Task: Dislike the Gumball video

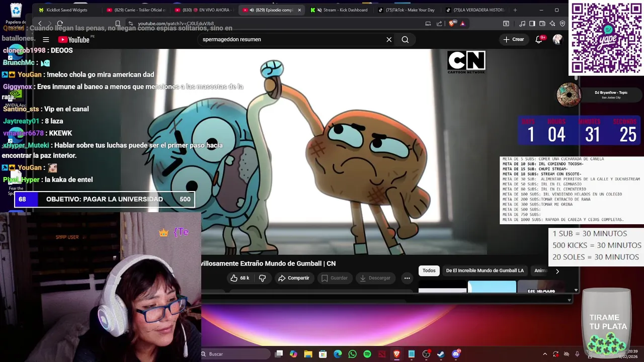Action: pos(262,278)
